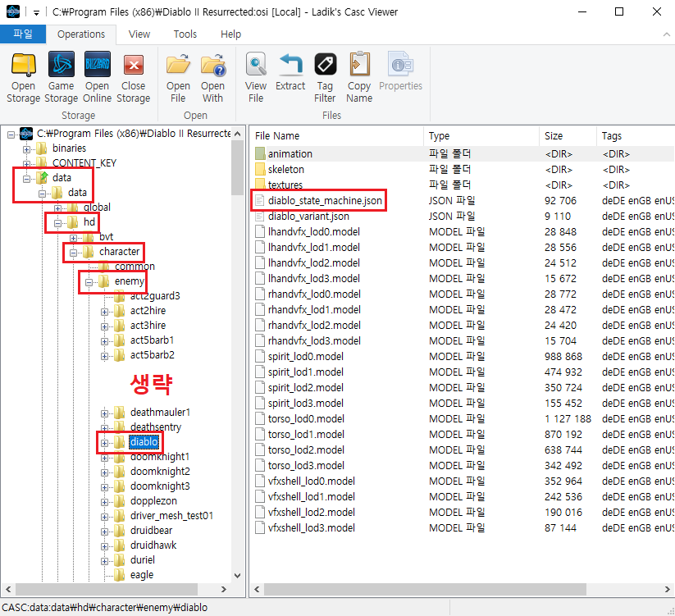Viewport: 675px width, 616px height.
Task: Click the Copy Name clipboard icon
Action: 359,65
